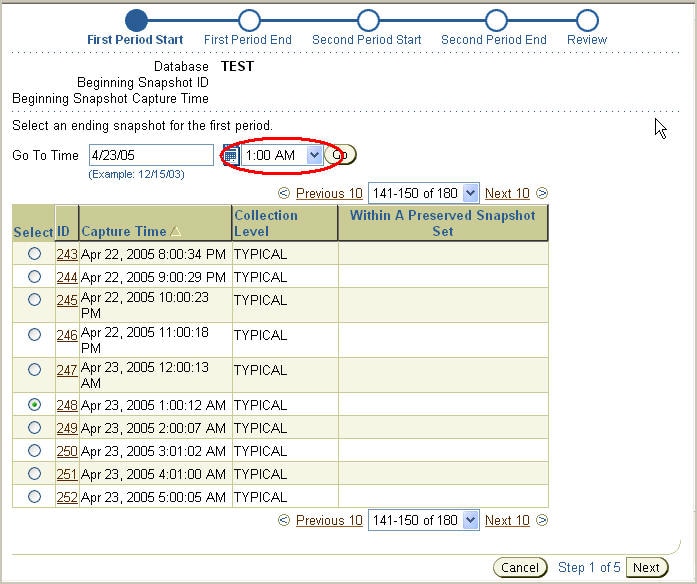Click the Capture Time sort triangle icon
The width and height of the screenshot is (697, 584).
176,232
